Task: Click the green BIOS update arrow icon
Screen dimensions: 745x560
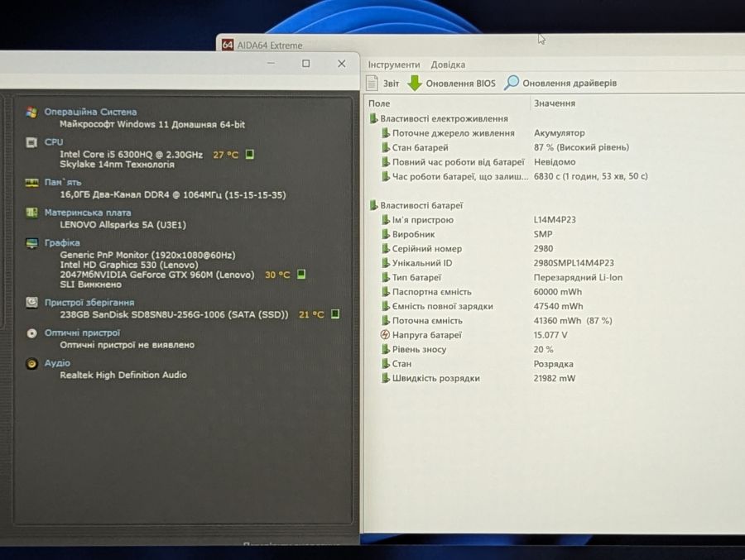Action: click(x=415, y=83)
